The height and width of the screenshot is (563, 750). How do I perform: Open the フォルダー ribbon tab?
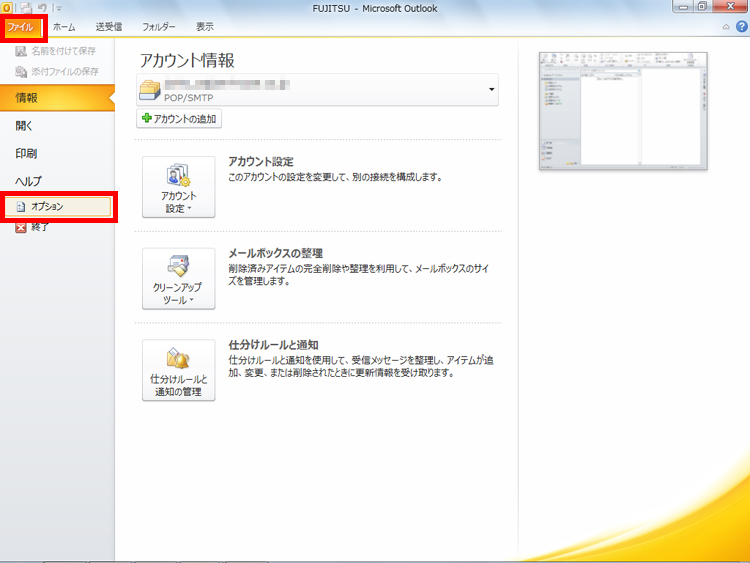(158, 27)
